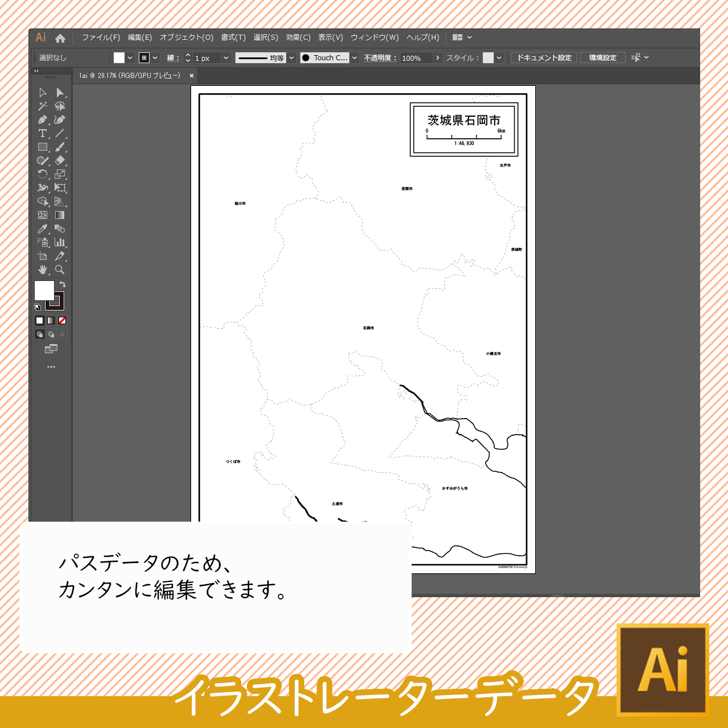Close the 1ai document tab
The height and width of the screenshot is (728, 728).
(192, 76)
